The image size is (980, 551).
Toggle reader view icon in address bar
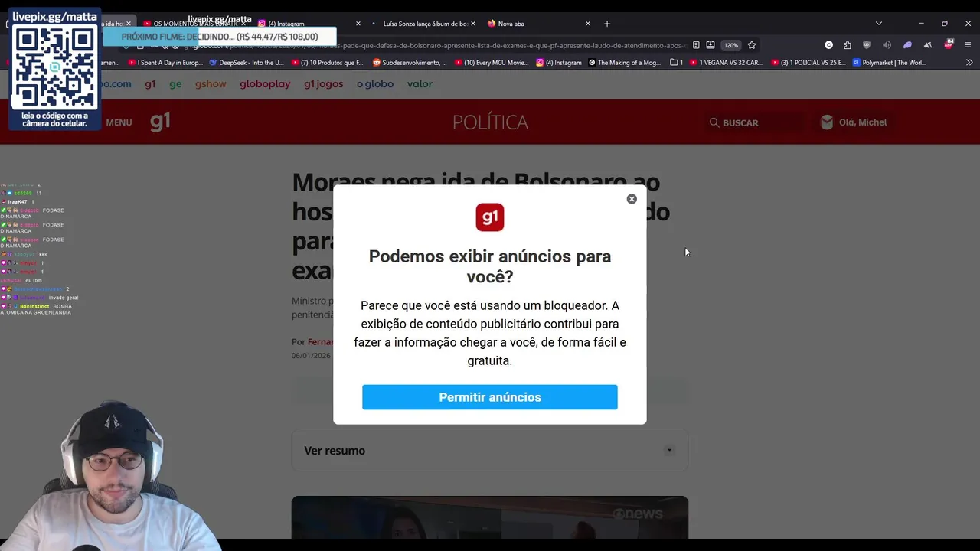(x=695, y=45)
